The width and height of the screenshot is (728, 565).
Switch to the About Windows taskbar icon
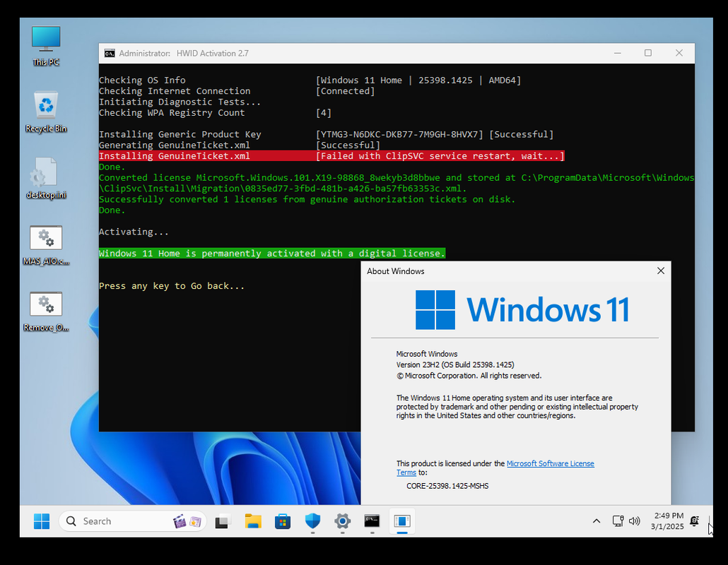click(402, 521)
